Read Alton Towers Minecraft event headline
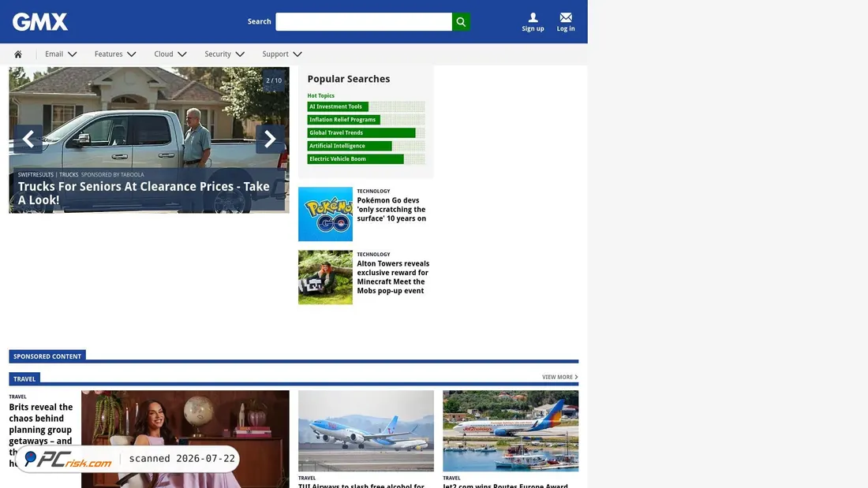Viewport: 868px width, 488px height. pos(393,278)
